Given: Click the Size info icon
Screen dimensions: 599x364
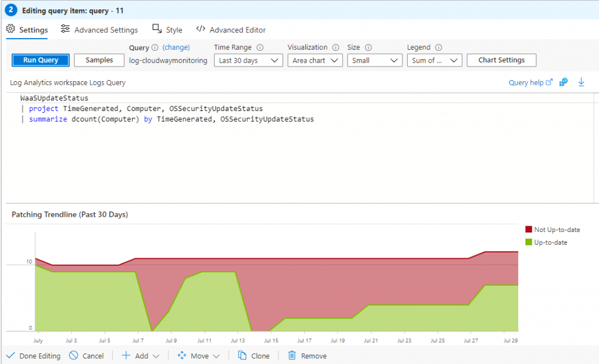Looking at the screenshot, I should point(369,48).
